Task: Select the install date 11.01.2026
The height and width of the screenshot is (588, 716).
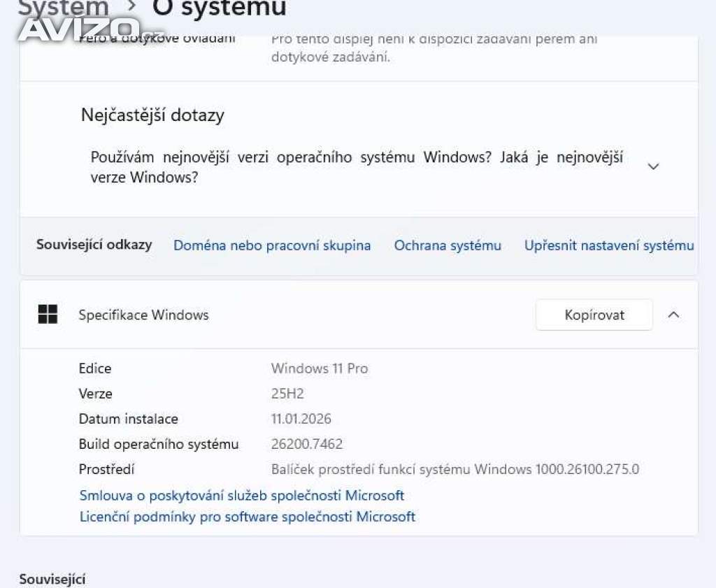Action: coord(301,419)
